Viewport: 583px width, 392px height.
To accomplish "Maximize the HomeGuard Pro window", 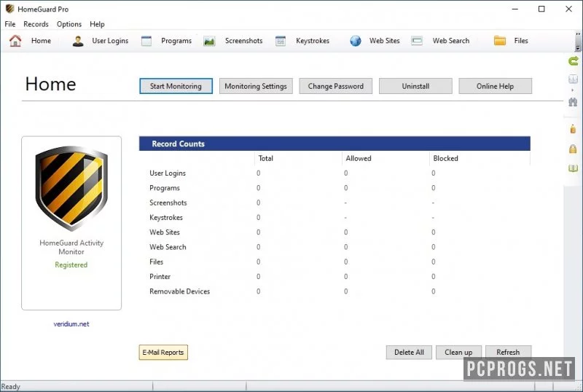I will pyautogui.click(x=541, y=9).
